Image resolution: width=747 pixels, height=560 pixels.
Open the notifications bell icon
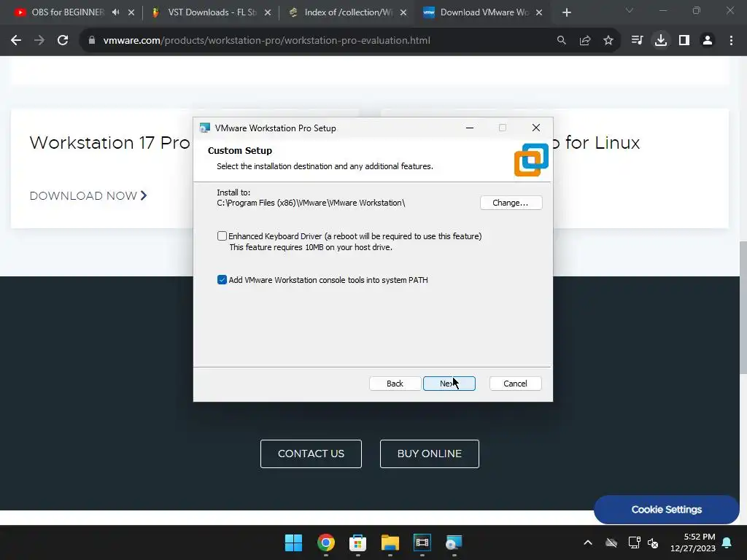(x=727, y=542)
